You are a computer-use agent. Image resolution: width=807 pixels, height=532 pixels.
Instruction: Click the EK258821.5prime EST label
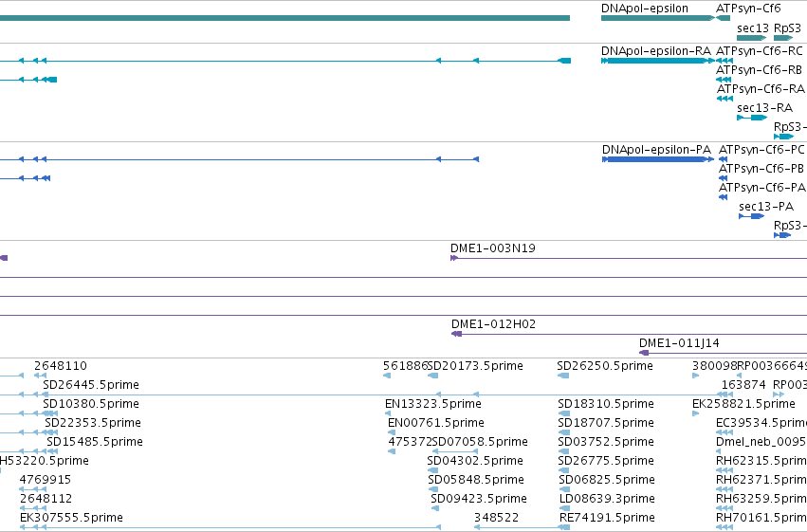743,404
